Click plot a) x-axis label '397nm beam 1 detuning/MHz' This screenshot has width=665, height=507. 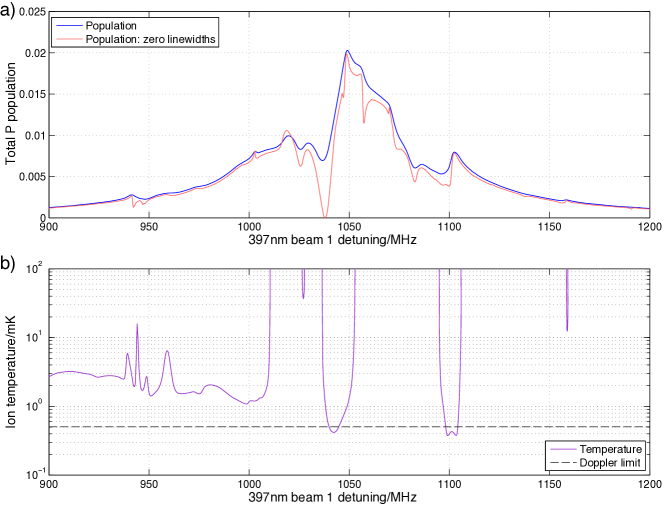[332, 240]
